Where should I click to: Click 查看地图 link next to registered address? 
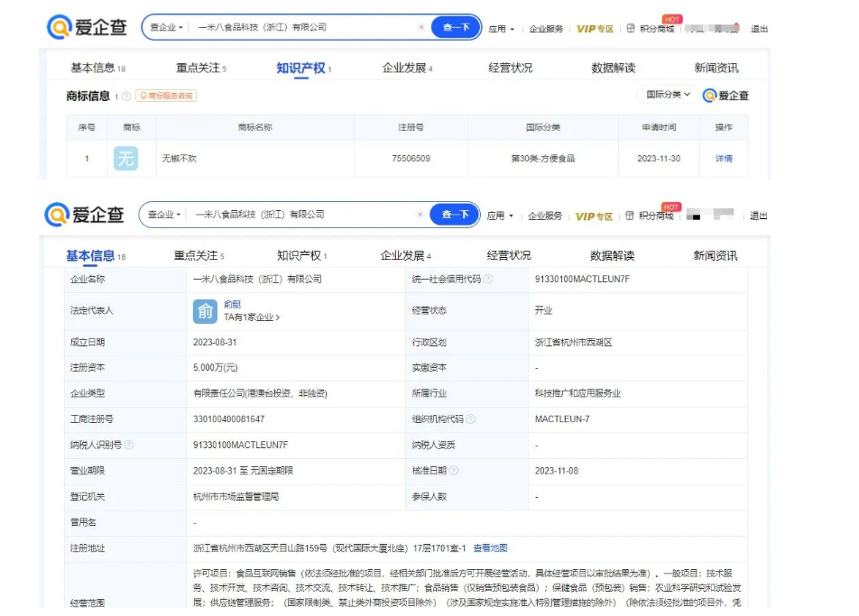click(x=490, y=547)
